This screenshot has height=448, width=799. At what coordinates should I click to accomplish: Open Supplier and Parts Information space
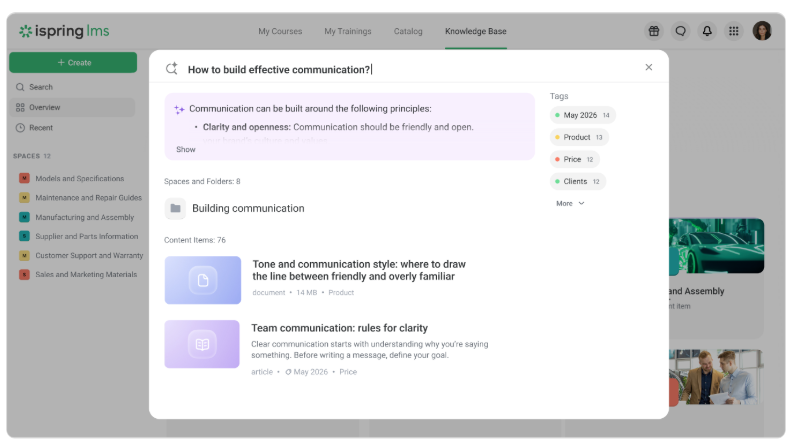click(x=87, y=236)
